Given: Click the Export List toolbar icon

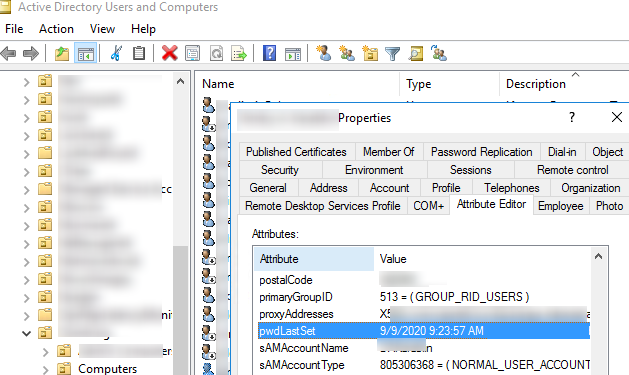Looking at the screenshot, I should point(239,53).
